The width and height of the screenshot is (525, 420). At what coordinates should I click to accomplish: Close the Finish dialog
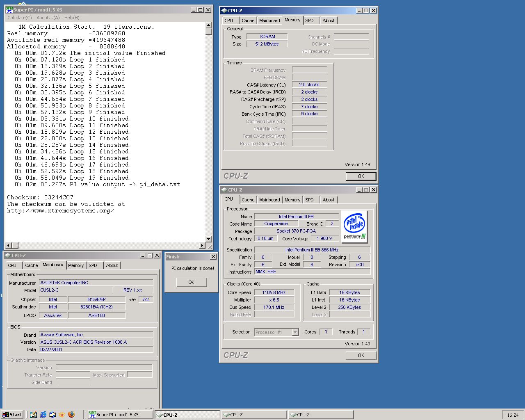(213, 257)
